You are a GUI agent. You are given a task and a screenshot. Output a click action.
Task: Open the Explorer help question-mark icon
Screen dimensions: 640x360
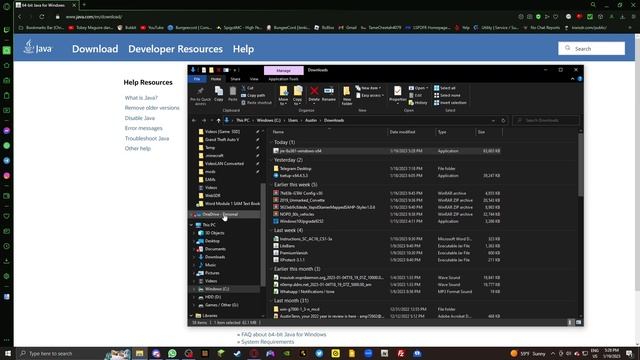pyautogui.click(x=580, y=79)
